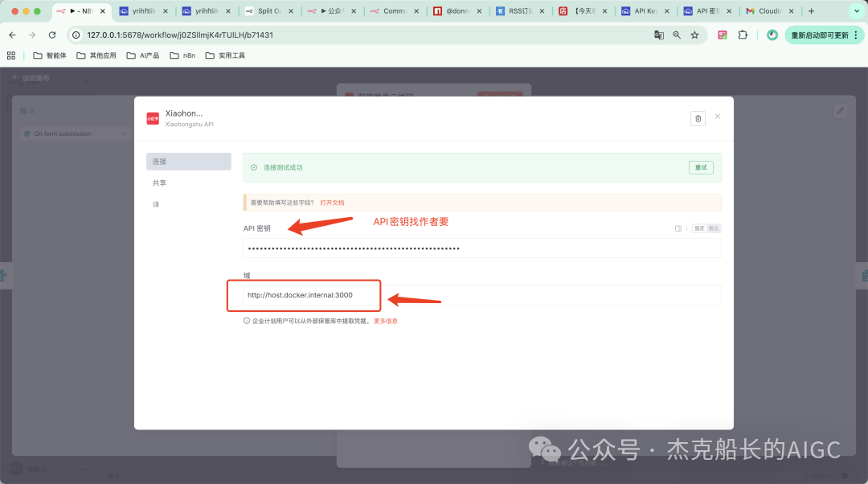The image size is (868, 484).
Task: Open the tab search dropdown arrow
Action: coord(857,11)
